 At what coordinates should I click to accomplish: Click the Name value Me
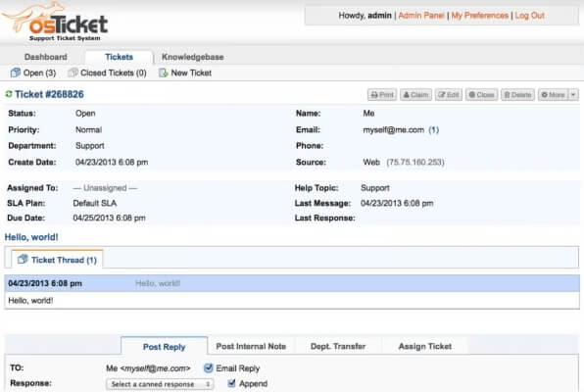[368, 114]
